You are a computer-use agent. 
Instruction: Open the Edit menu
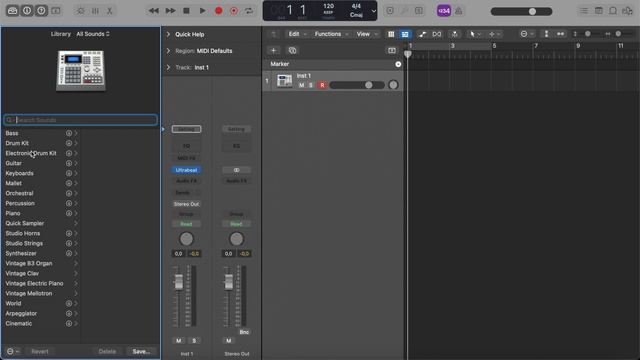tap(297, 34)
